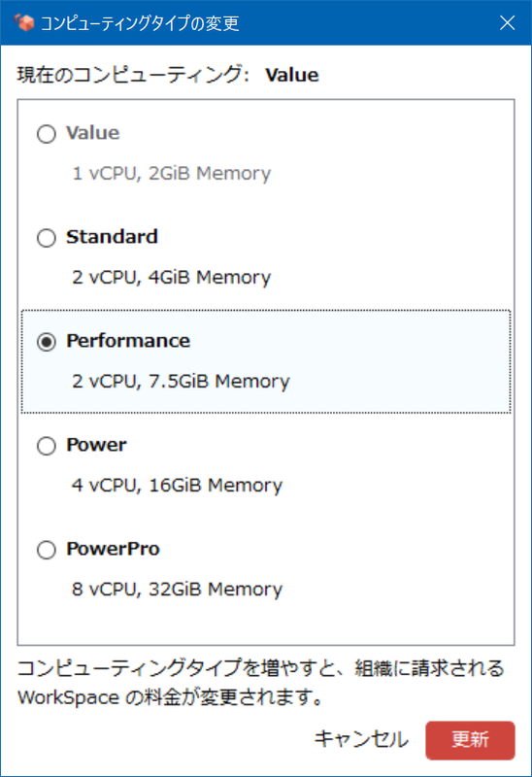Screen dimensions: 532x777
Task: Close the dialog with the X icon
Action: pos(507,22)
